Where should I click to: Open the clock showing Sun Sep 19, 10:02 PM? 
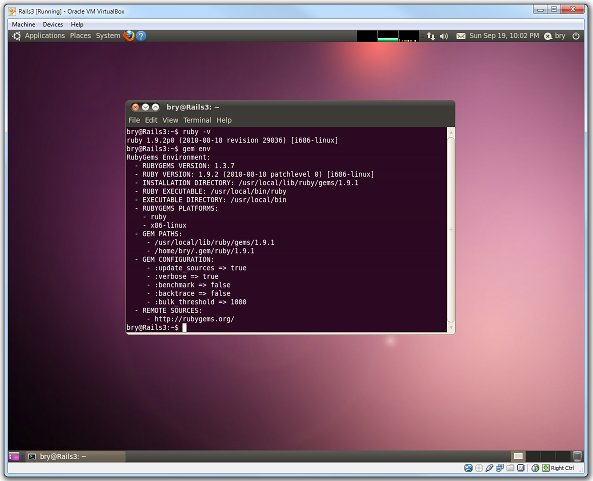coord(504,36)
